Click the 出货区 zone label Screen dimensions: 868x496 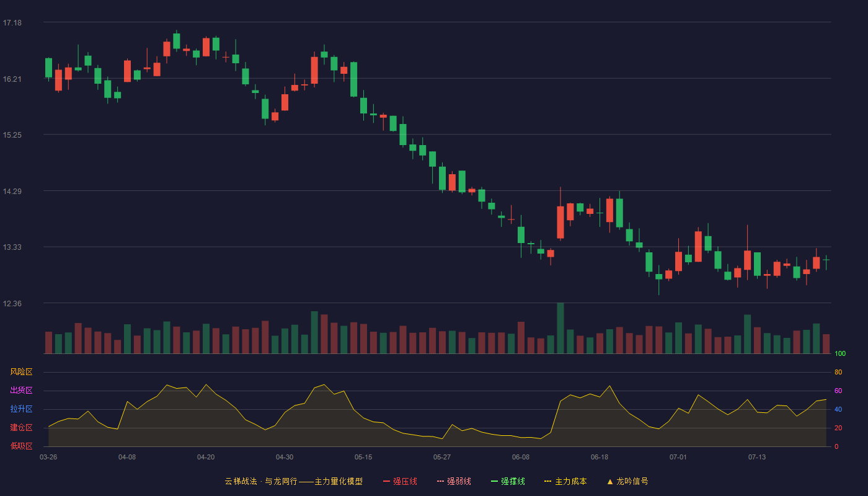21,391
